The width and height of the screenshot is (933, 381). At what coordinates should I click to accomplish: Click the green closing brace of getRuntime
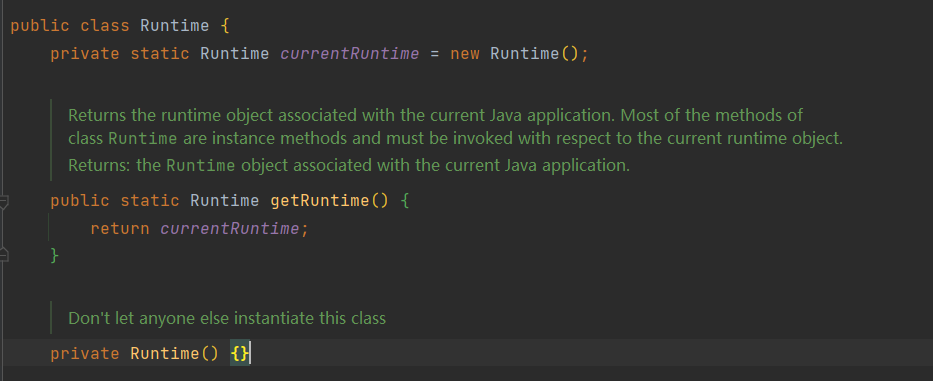pos(55,255)
